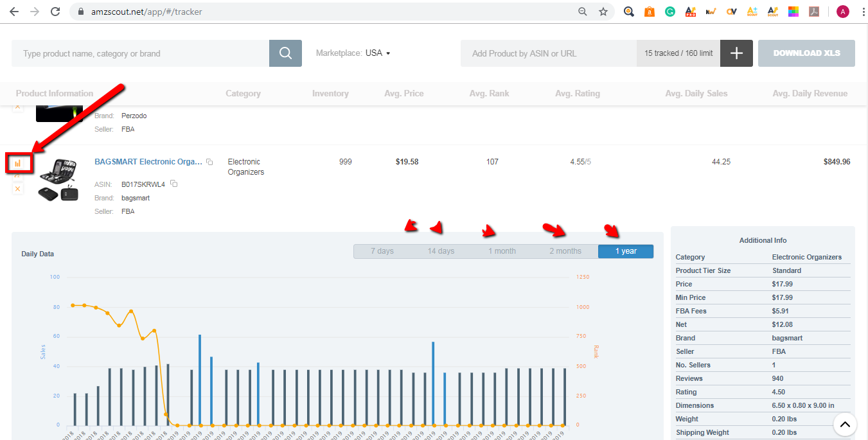Click the first orange rank point on the chart

73,305
